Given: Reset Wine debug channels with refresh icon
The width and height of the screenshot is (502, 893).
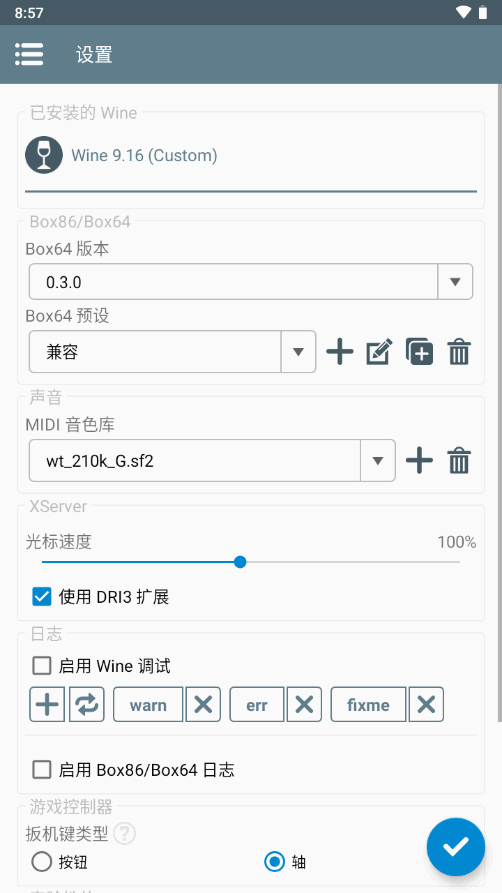Looking at the screenshot, I should coord(87,704).
